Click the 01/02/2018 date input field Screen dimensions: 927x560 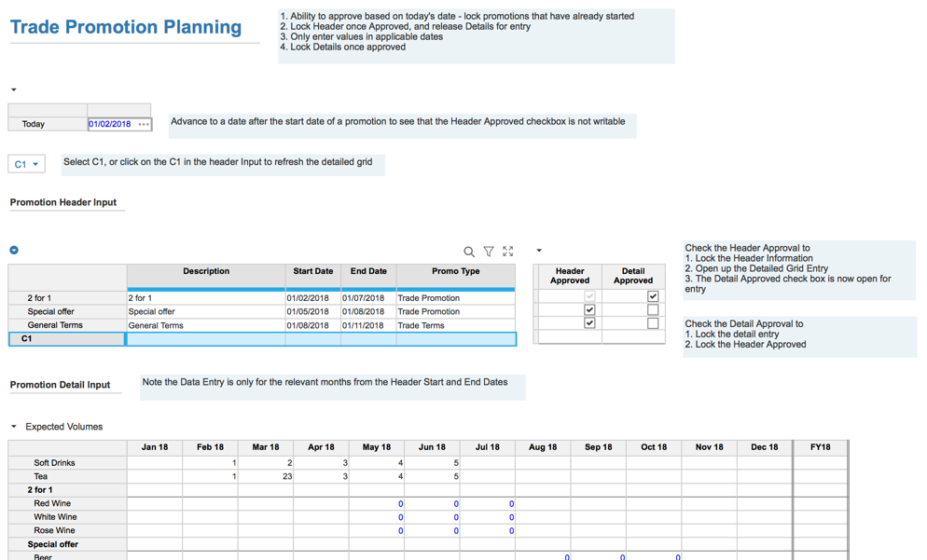(x=108, y=123)
